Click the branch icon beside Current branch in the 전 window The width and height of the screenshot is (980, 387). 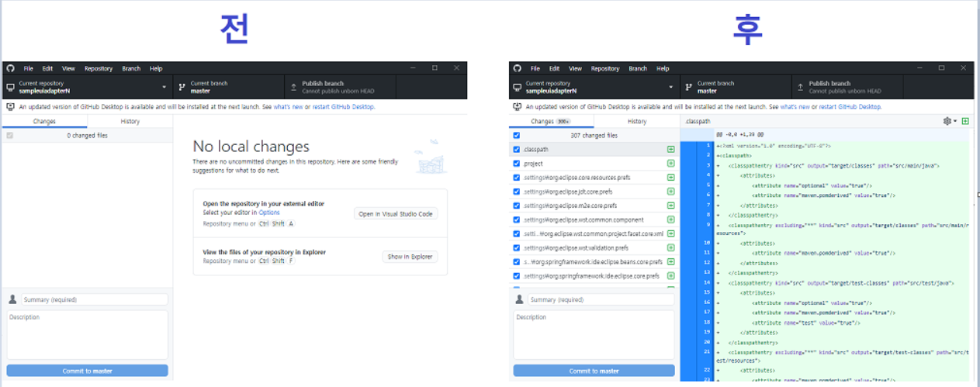[x=182, y=87]
